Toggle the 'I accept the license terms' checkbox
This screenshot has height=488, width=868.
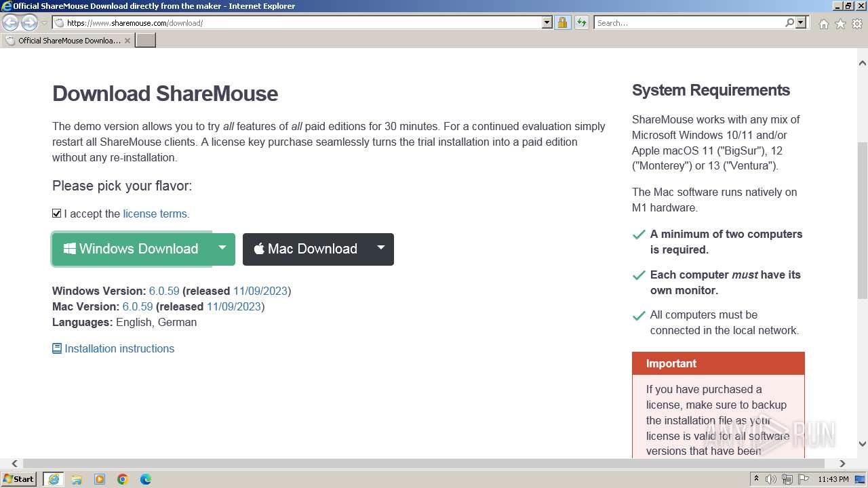pos(57,213)
